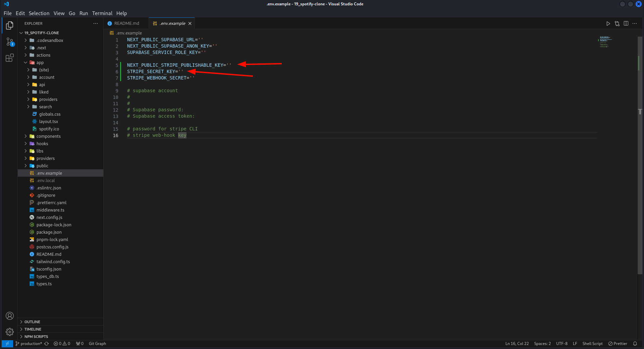Viewport: 644px width, 349px height.
Task: Open tailwind.config.ts file
Action: pyautogui.click(x=60, y=261)
